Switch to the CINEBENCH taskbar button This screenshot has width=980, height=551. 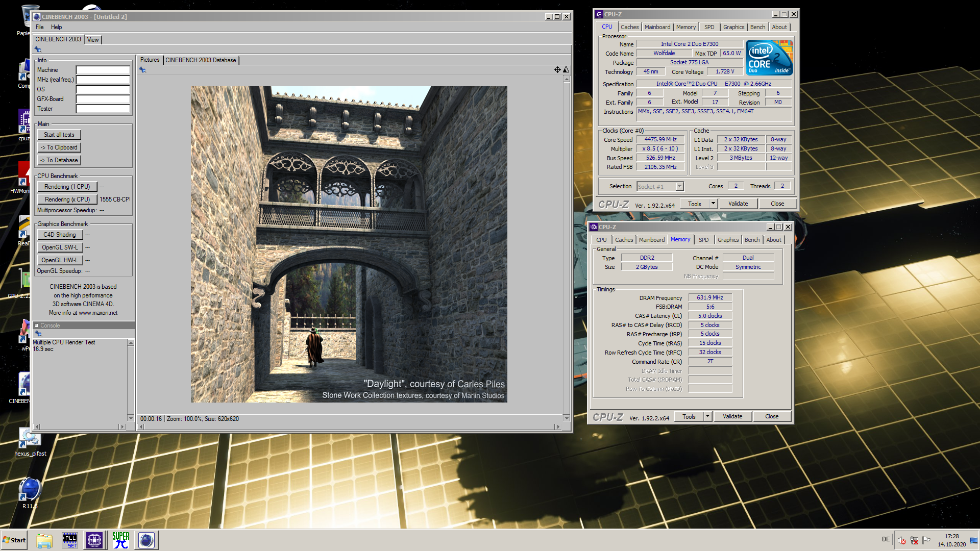[146, 540]
